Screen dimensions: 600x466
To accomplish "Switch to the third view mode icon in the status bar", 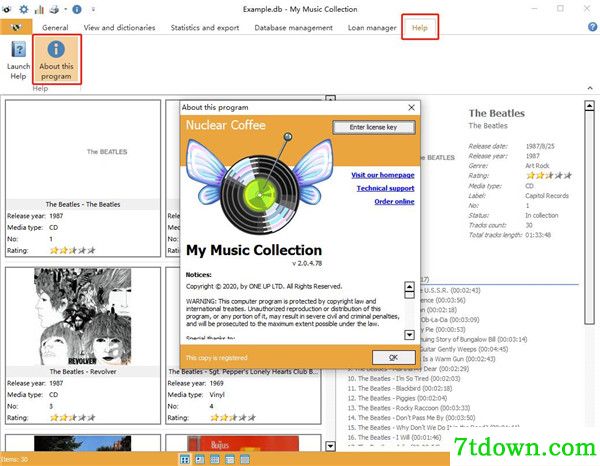I will 215,459.
